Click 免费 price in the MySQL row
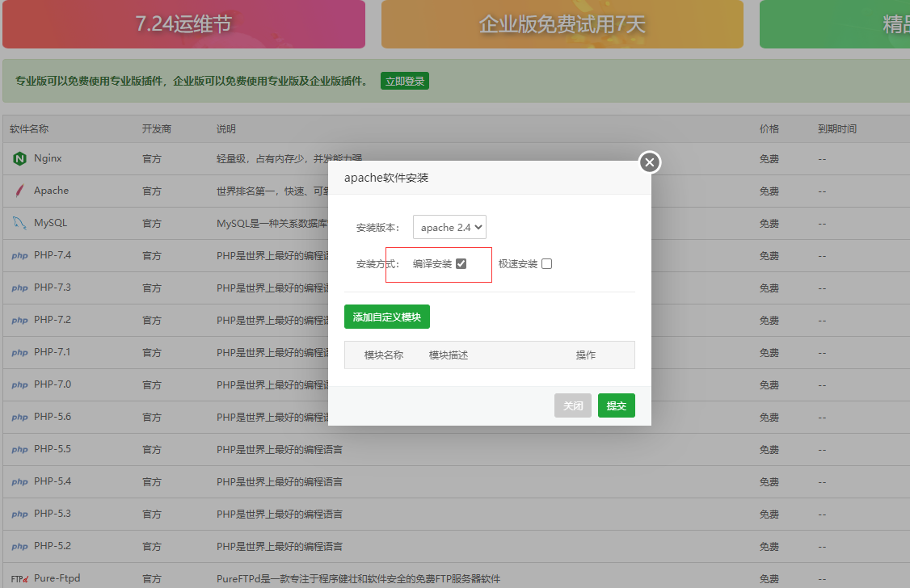Screen dimensions: 910x588 click(x=769, y=223)
